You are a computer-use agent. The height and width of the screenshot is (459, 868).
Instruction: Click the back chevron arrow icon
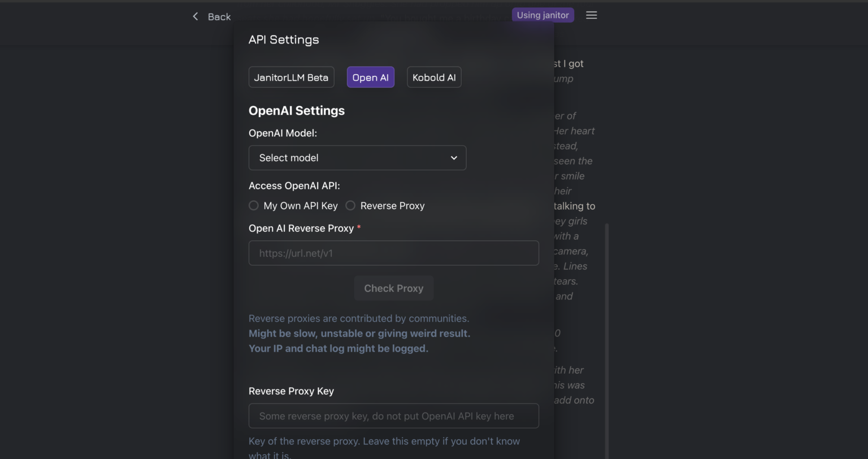[196, 16]
